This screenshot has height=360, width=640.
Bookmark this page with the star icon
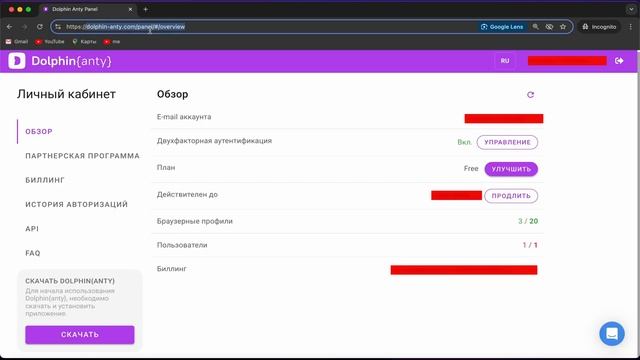[x=563, y=27]
